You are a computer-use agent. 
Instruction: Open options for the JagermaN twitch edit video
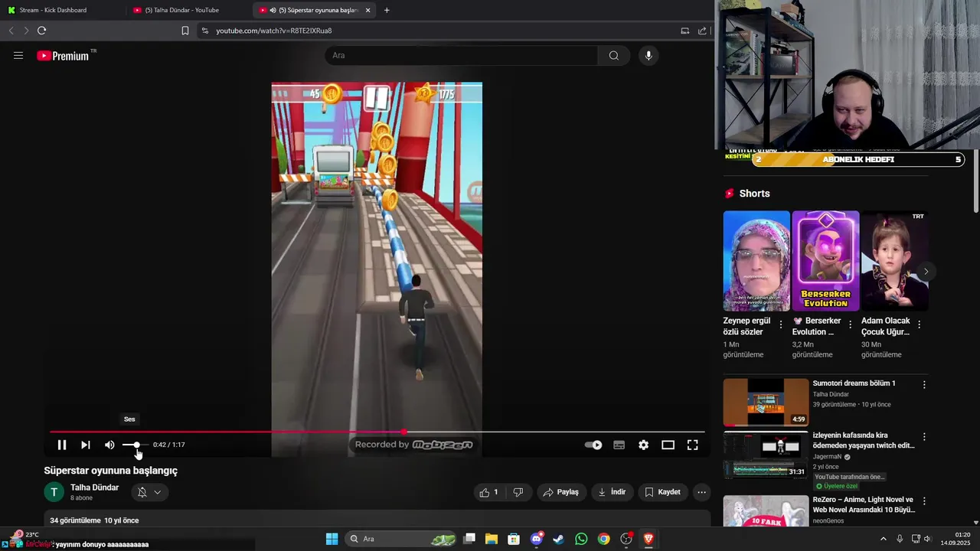924,436
